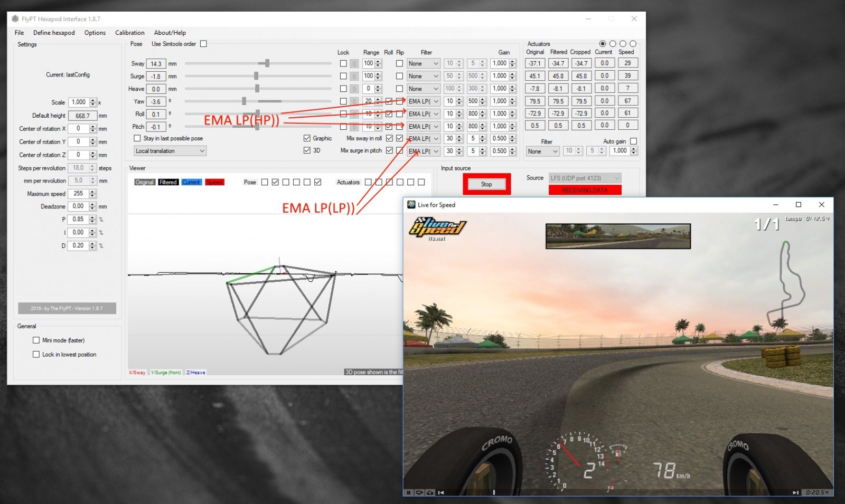Skip to replay start in Live for Speed
Viewport: 845px width, 504px height.
[x=441, y=492]
